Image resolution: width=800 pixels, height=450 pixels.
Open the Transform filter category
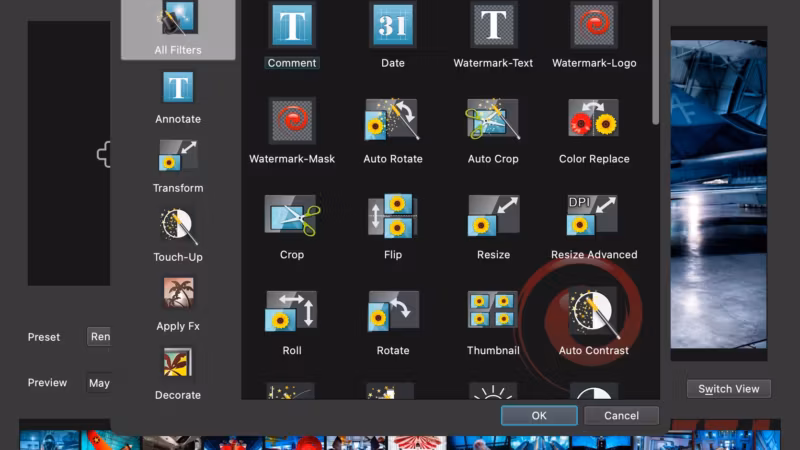(x=178, y=167)
